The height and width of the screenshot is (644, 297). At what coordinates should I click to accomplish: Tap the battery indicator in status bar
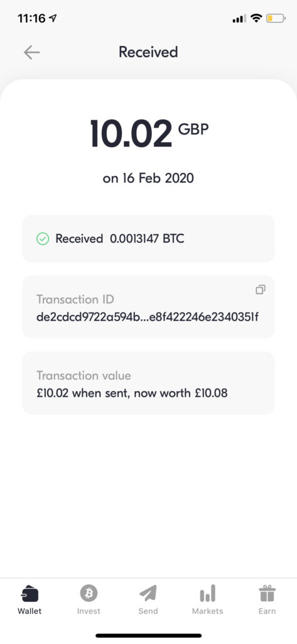pyautogui.click(x=276, y=18)
